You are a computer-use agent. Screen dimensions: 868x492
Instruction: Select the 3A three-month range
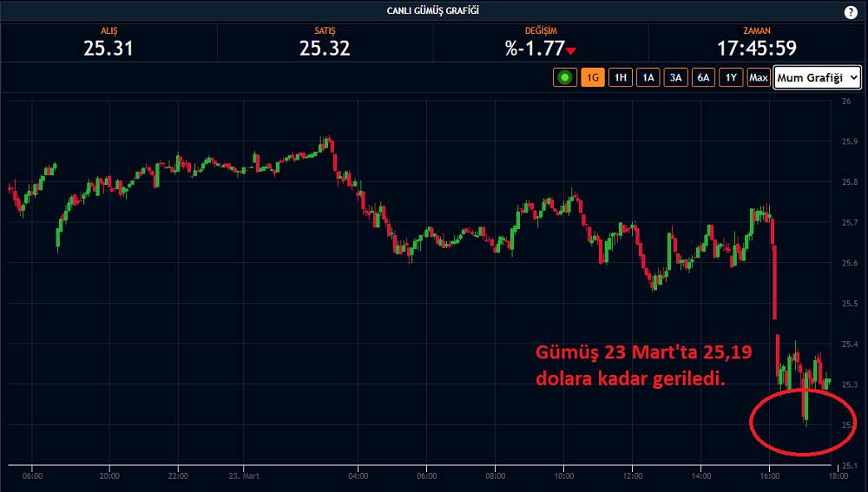click(676, 77)
